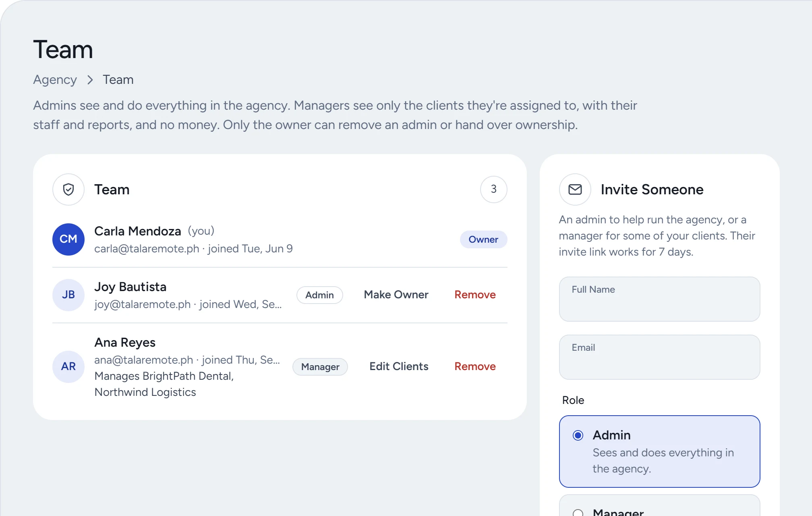Click the breadcrumb chevron after Agency
Screen dimensions: 812x516
click(90, 80)
